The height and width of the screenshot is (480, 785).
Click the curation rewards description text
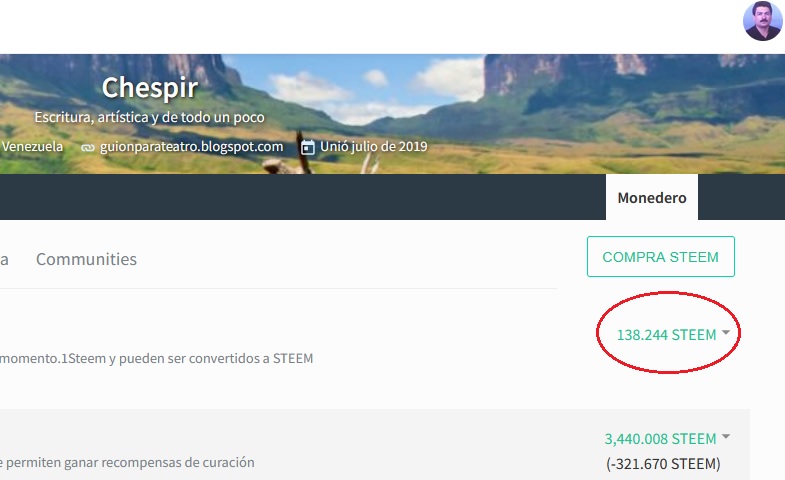coord(127,462)
